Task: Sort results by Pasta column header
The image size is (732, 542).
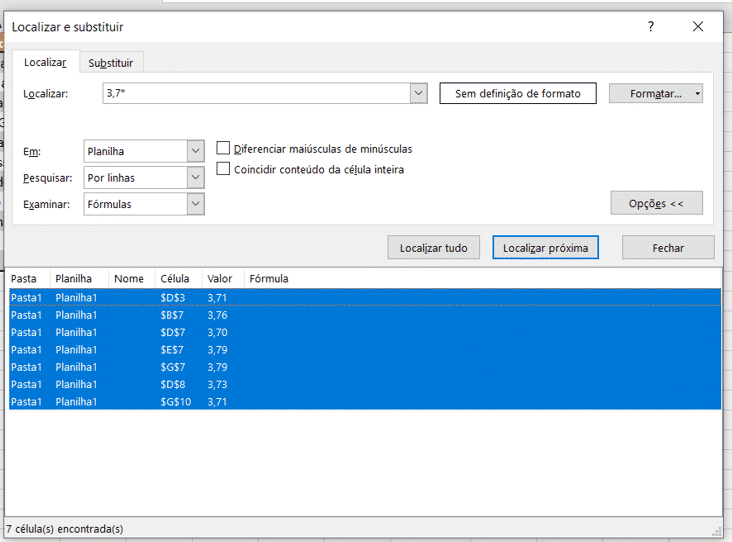Action: click(x=28, y=279)
